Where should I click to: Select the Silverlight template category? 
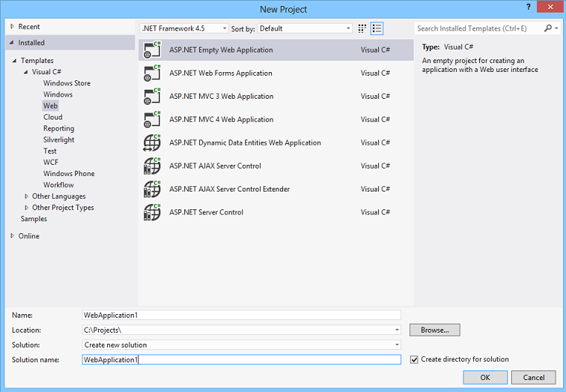(59, 140)
